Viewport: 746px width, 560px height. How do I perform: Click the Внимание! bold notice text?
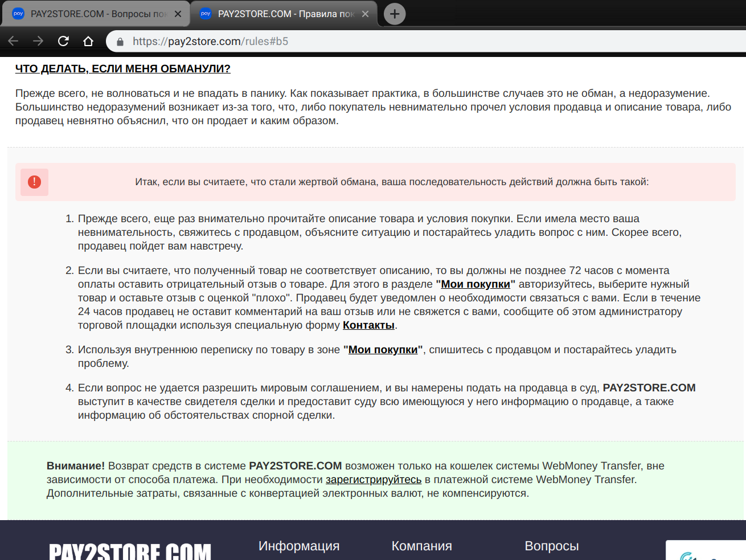[76, 466]
